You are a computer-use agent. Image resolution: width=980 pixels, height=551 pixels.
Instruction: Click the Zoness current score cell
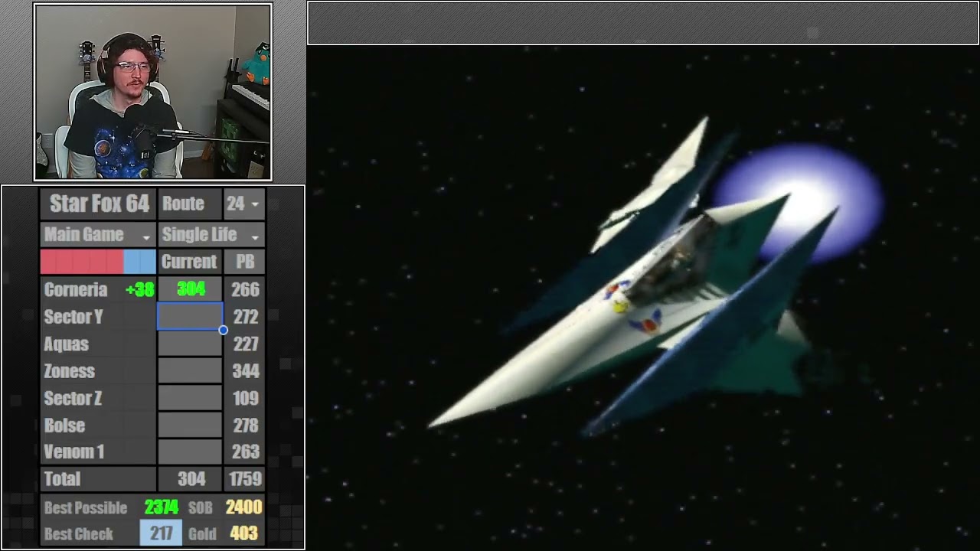pyautogui.click(x=190, y=371)
